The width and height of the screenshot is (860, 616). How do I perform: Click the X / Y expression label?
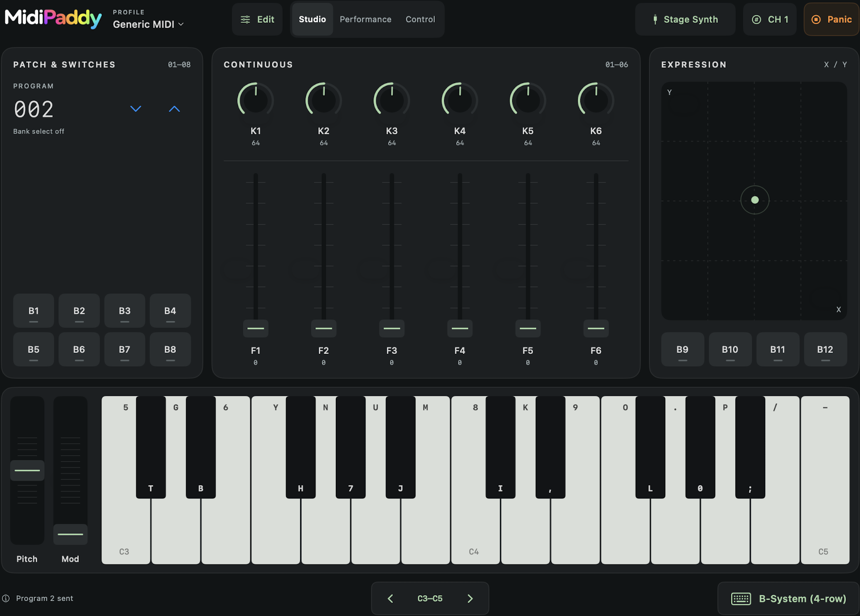(x=835, y=65)
